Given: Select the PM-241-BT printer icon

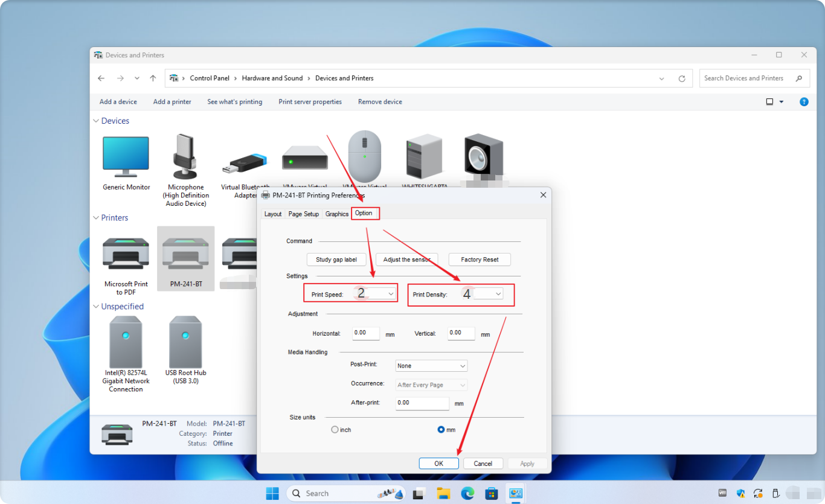Looking at the screenshot, I should (x=185, y=253).
